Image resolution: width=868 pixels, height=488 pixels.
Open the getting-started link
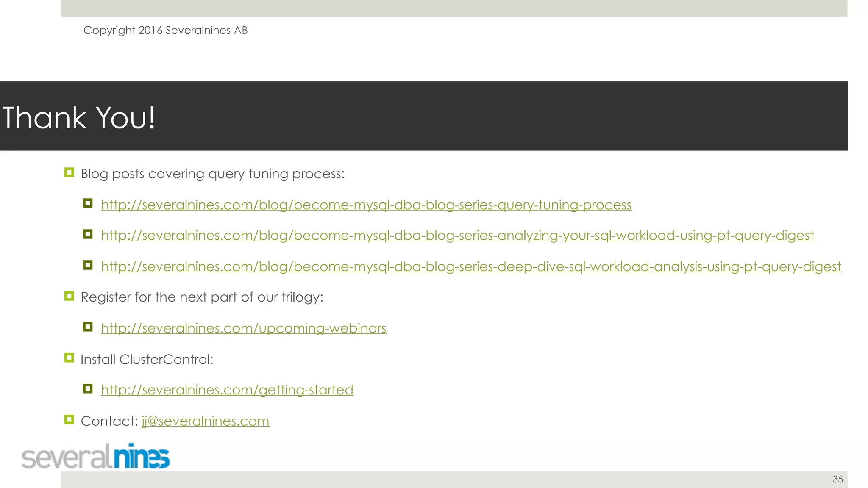(x=227, y=390)
